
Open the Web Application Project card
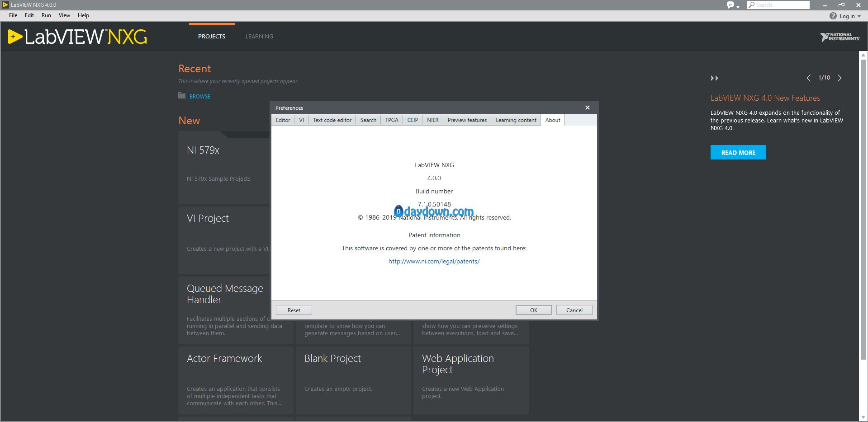click(471, 380)
